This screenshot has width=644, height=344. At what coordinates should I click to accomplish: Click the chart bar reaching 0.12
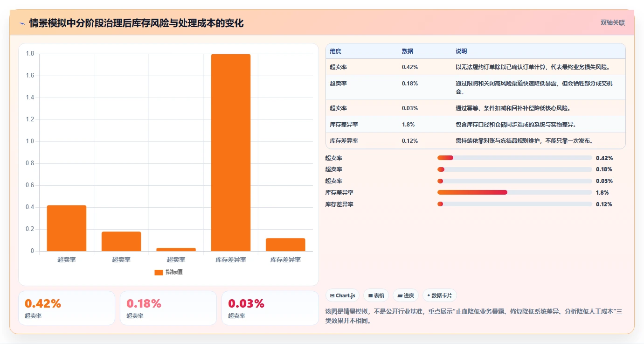pyautogui.click(x=285, y=245)
